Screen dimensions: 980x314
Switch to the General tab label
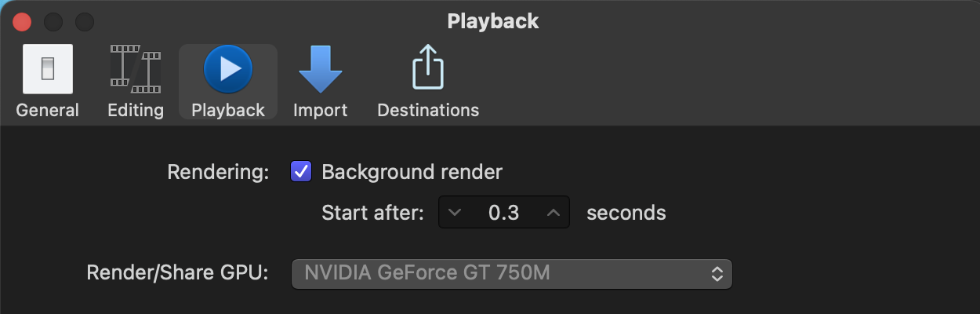48,110
